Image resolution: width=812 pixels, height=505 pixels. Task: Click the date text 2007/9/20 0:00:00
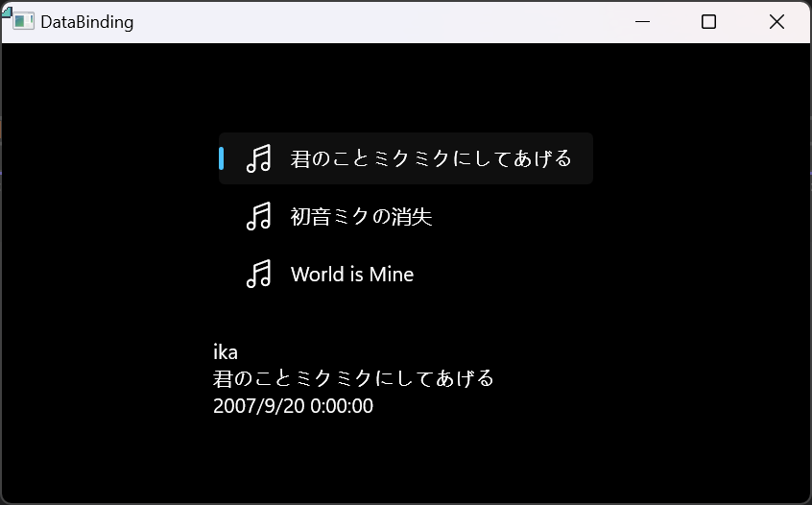coord(293,405)
